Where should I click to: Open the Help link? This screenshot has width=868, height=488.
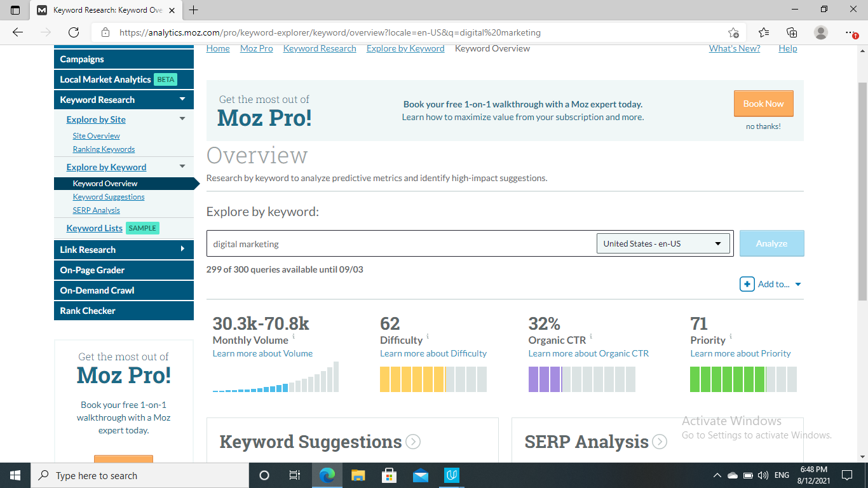coord(788,48)
